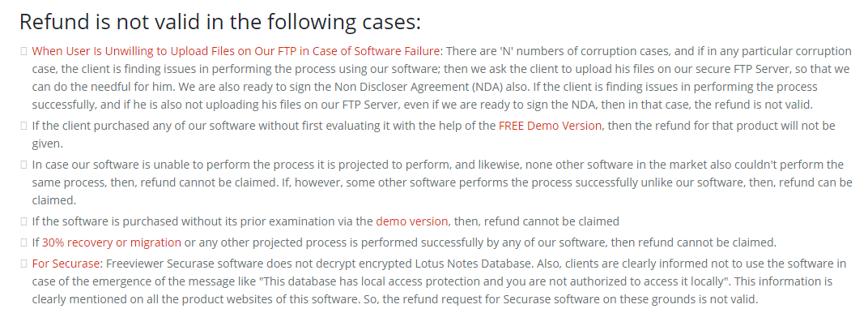The image size is (868, 326).
Task: Click the bullet icon before 'If the client purchased'
Action: click(23, 126)
